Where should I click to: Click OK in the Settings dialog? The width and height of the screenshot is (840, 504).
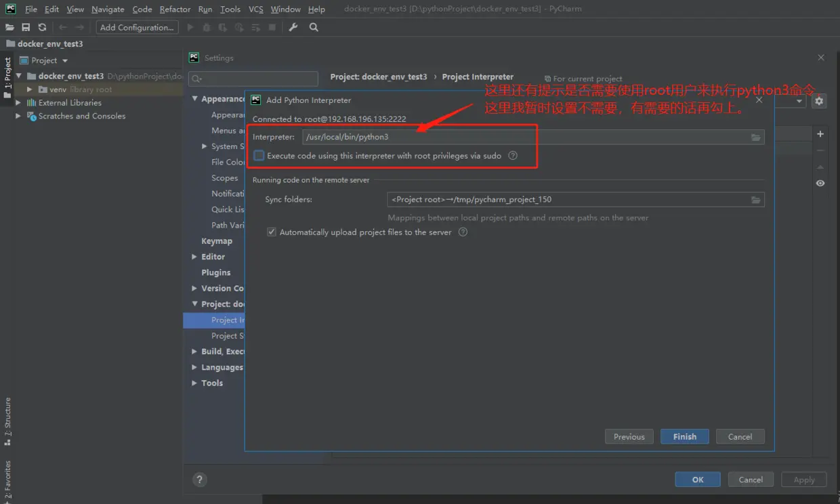698,480
